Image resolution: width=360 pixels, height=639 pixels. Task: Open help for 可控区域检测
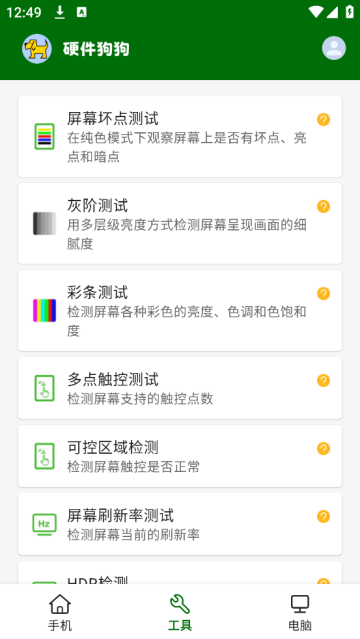pyautogui.click(x=323, y=448)
